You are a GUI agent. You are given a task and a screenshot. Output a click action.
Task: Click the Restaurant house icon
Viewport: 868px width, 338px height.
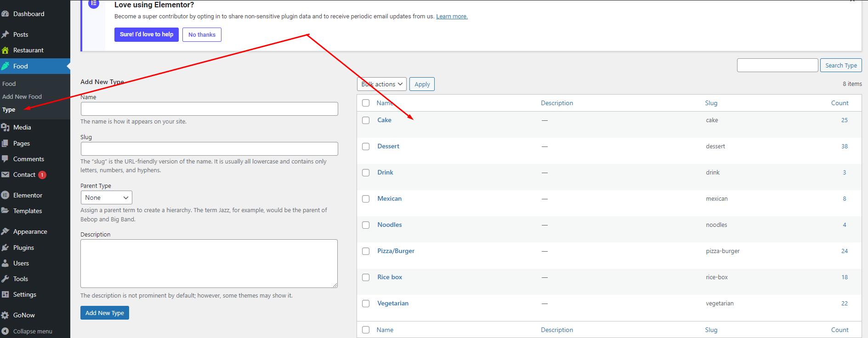6,50
